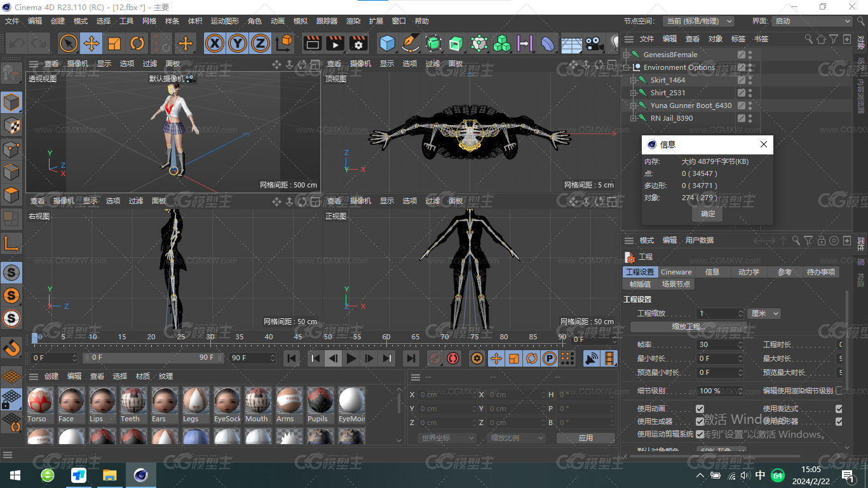The image size is (868, 488).
Task: Open the Windows Start menu
Action: click(15, 475)
